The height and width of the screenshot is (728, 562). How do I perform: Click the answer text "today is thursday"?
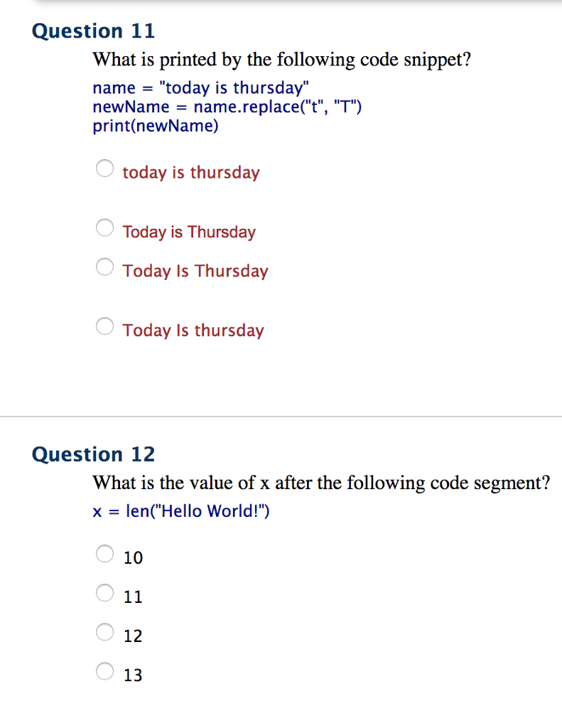tap(190, 172)
